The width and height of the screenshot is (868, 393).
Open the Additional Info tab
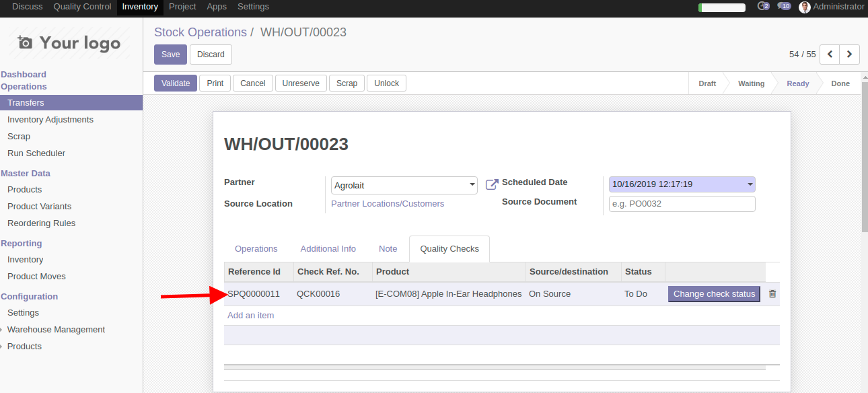[x=328, y=249]
